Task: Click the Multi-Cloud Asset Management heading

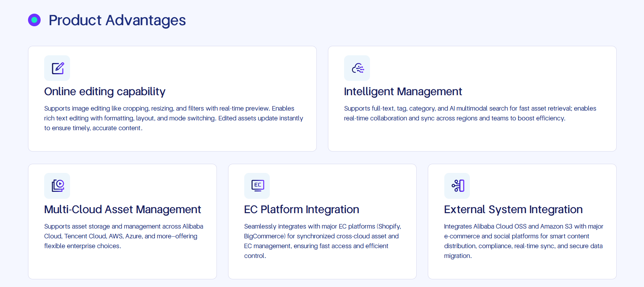Action: [122, 209]
